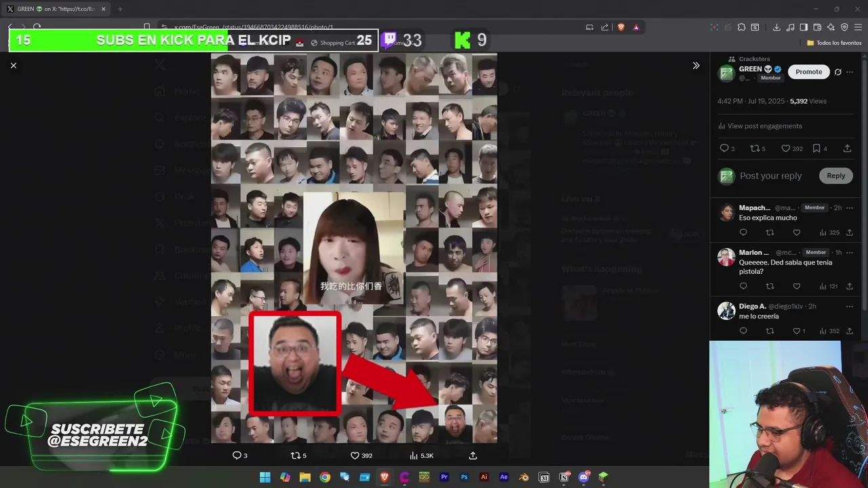Click the Reply button
Viewport: 868px width, 488px height.
pos(835,176)
